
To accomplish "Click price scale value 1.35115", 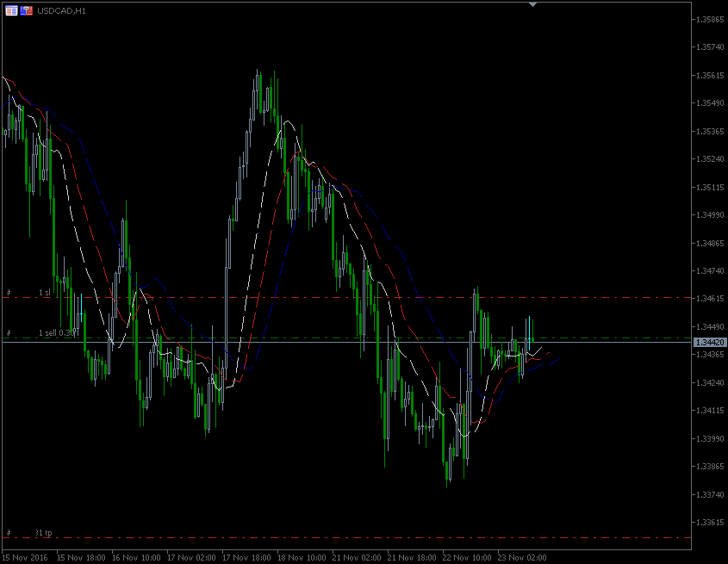I will point(710,187).
